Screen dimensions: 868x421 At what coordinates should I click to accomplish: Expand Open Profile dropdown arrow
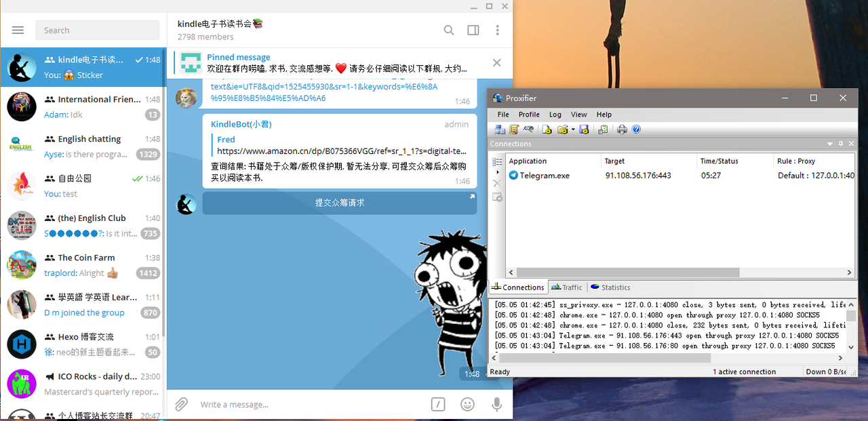(x=573, y=129)
